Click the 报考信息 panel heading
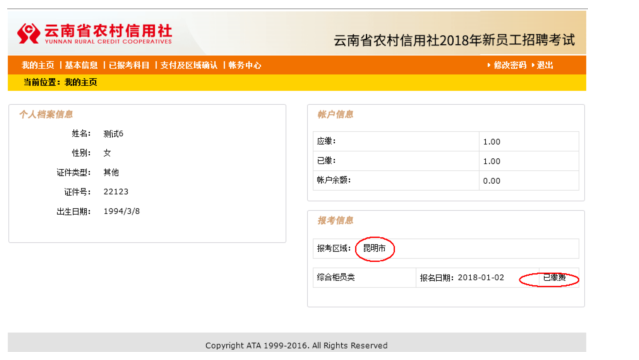Screen dimensions: 639x360 click(335, 221)
